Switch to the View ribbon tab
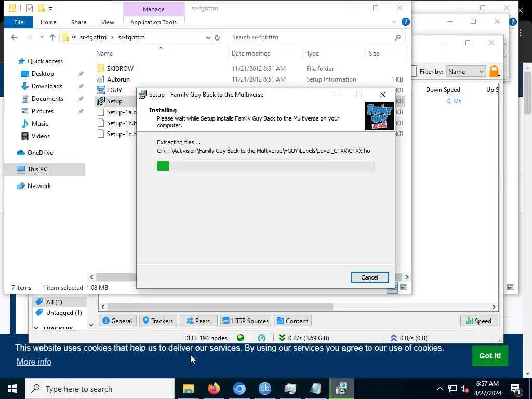The height and width of the screenshot is (399, 532). point(107,22)
